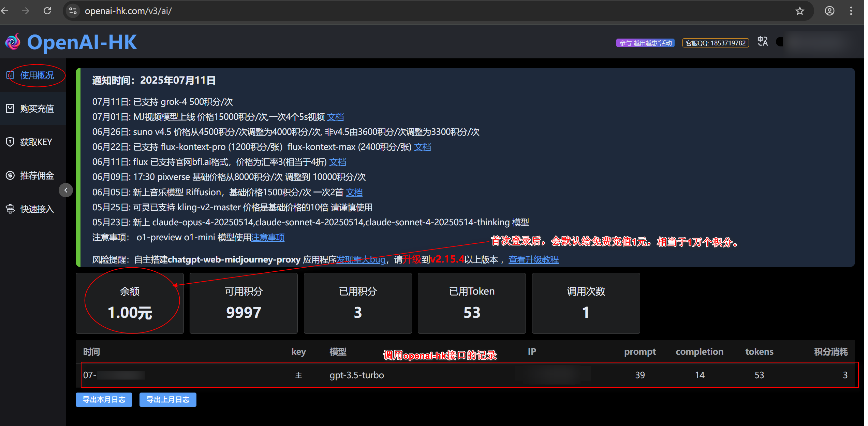
Task: Navigate back using browser arrow
Action: tap(5, 11)
